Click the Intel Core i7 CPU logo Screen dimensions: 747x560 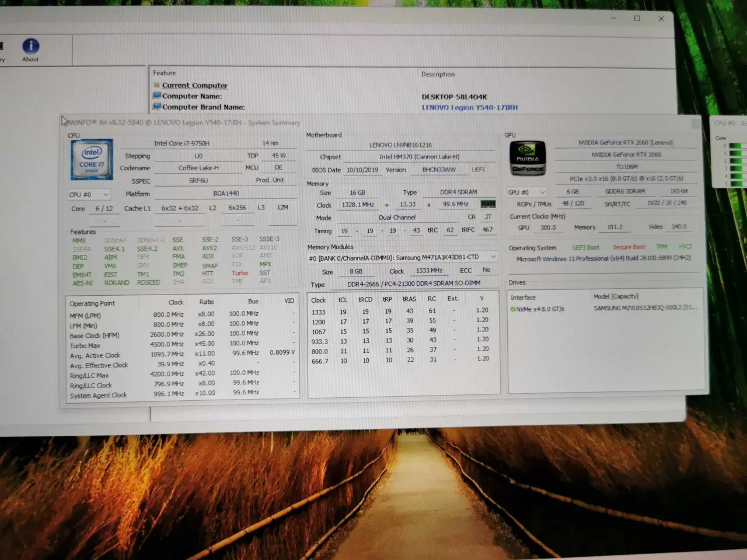(91, 159)
